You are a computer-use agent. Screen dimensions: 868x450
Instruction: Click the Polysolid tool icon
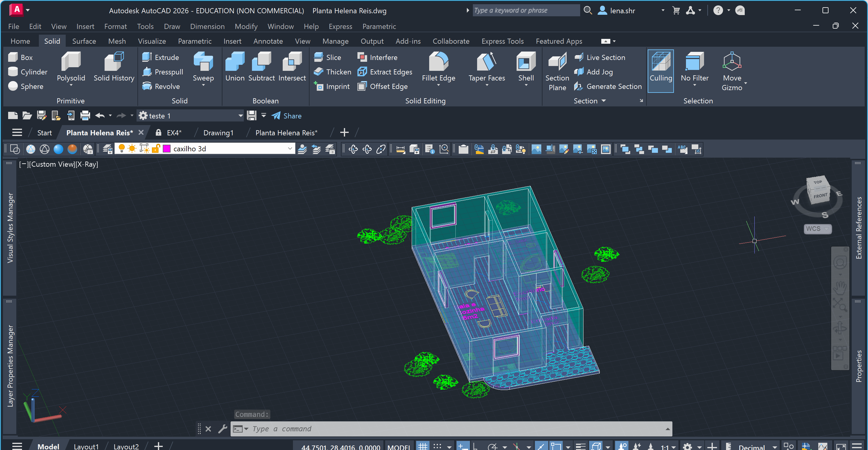pos(71,62)
